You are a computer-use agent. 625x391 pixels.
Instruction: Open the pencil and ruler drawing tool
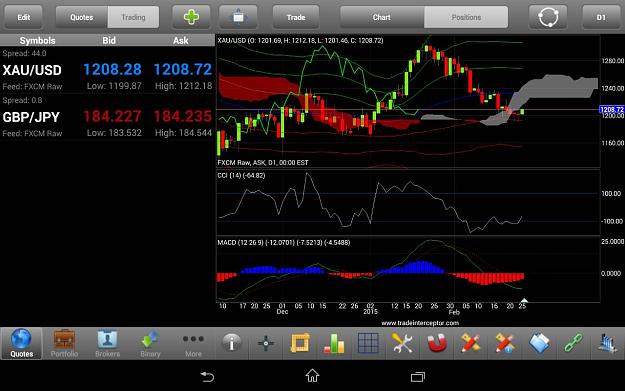(x=471, y=343)
